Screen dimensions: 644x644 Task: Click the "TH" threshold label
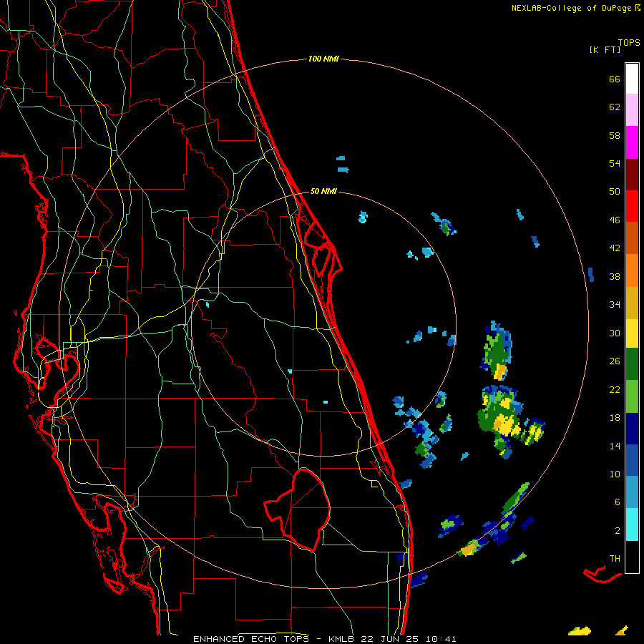pyautogui.click(x=615, y=559)
